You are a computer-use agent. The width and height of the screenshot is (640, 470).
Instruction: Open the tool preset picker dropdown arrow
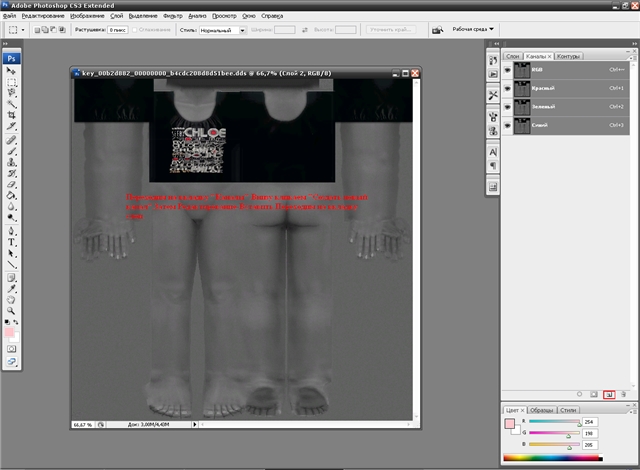click(24, 30)
